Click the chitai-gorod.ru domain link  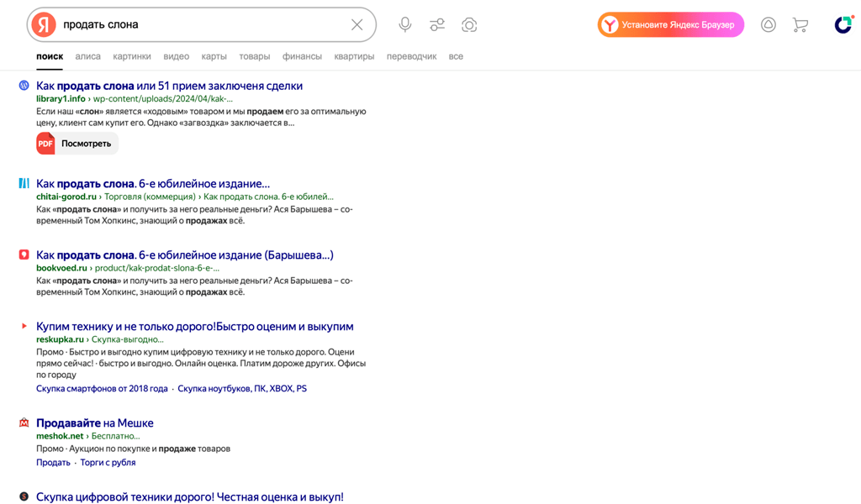(x=66, y=197)
